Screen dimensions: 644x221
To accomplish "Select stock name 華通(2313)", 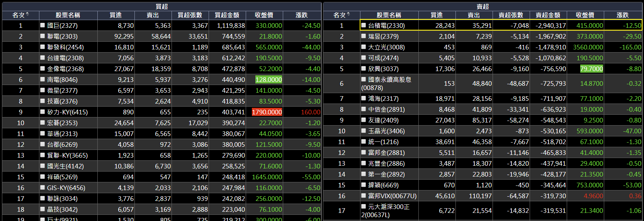I will click(x=62, y=134).
